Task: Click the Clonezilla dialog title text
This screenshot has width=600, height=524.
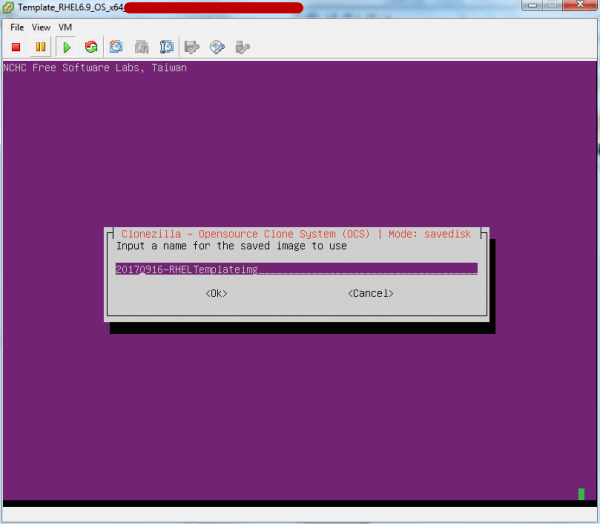Action: pyautogui.click(x=296, y=234)
